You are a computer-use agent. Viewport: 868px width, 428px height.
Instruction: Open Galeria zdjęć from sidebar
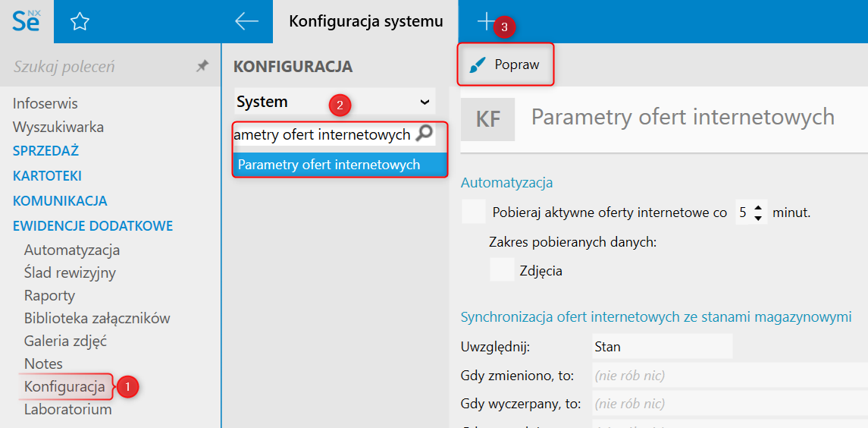[x=65, y=341]
